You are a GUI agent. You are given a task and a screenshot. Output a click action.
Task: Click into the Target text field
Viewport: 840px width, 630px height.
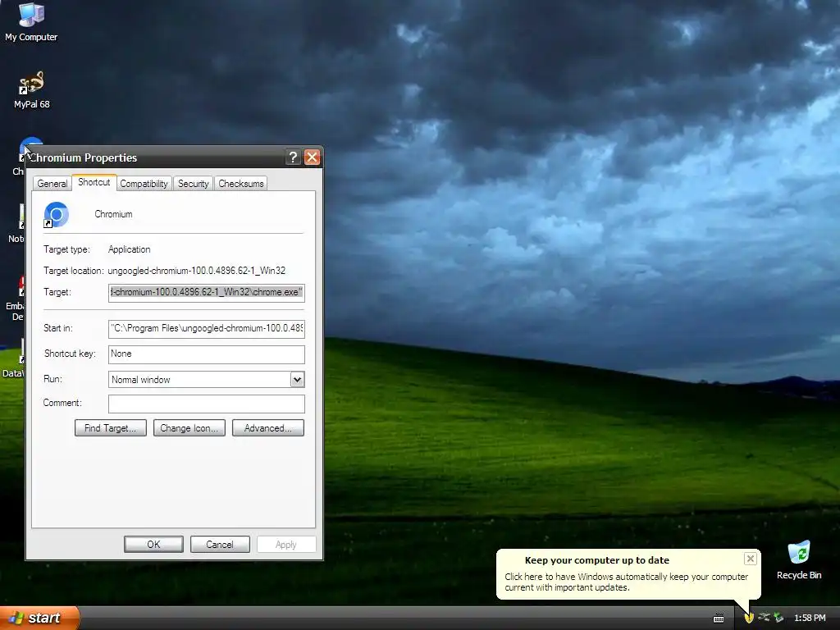click(x=206, y=293)
